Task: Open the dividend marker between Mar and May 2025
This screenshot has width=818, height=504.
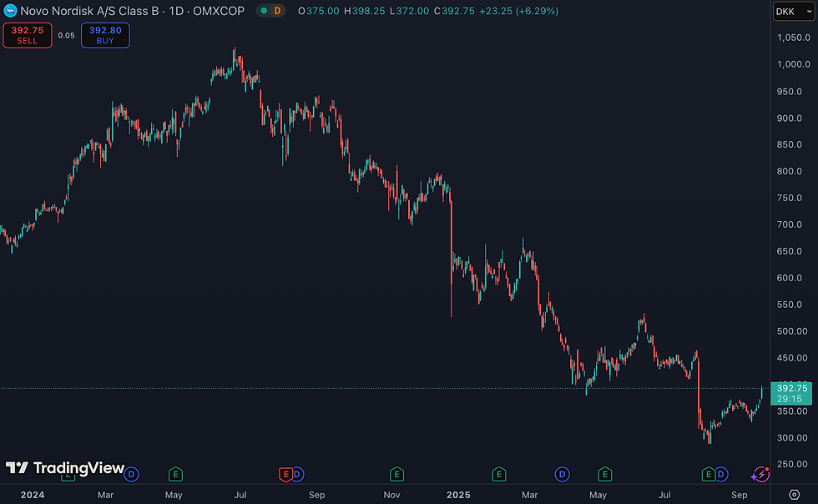Action: [562, 474]
